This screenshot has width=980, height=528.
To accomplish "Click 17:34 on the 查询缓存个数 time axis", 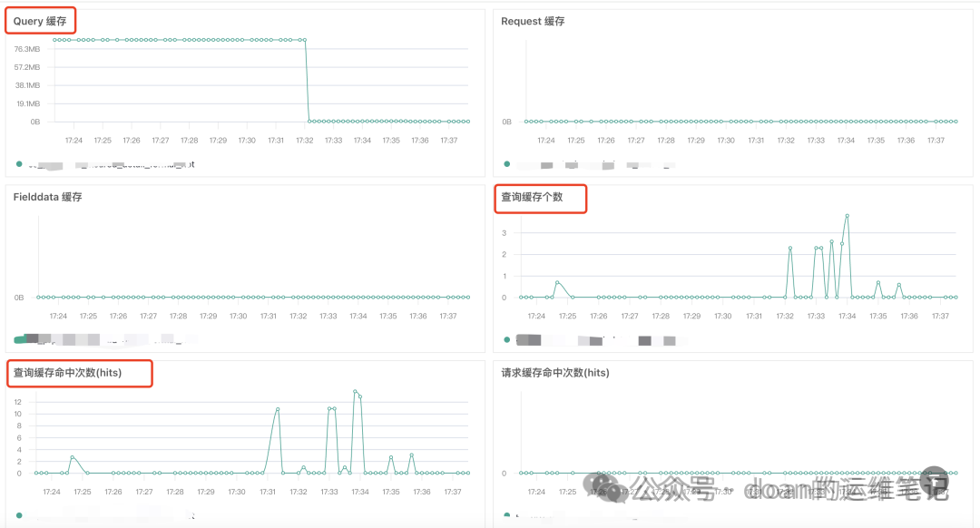I will click(847, 317).
